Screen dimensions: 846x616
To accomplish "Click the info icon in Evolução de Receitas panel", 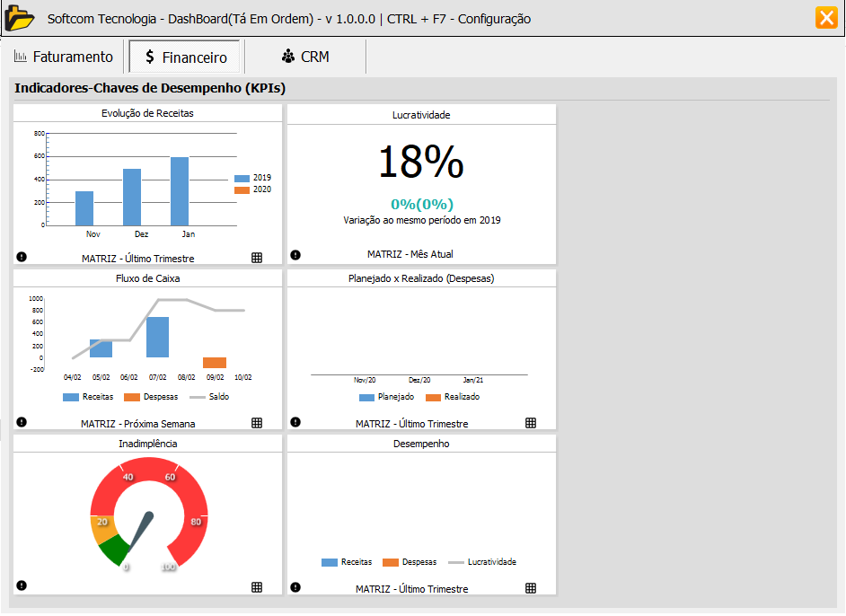I will 22,257.
